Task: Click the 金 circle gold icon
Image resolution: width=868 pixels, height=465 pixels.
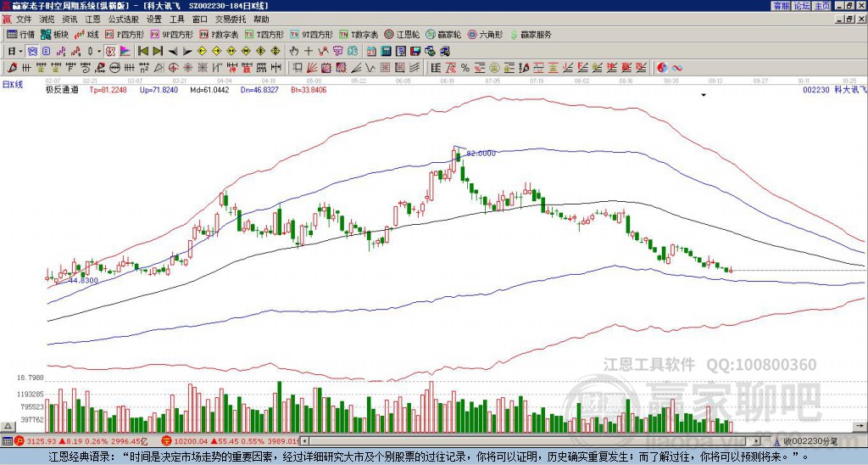Action: tap(494, 68)
